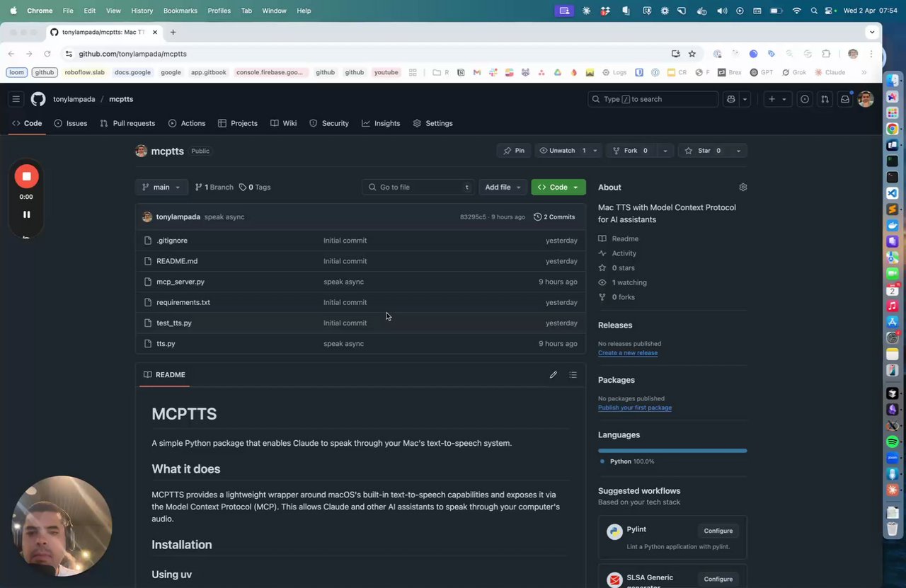Open the notifications inbox icon

tap(844, 99)
